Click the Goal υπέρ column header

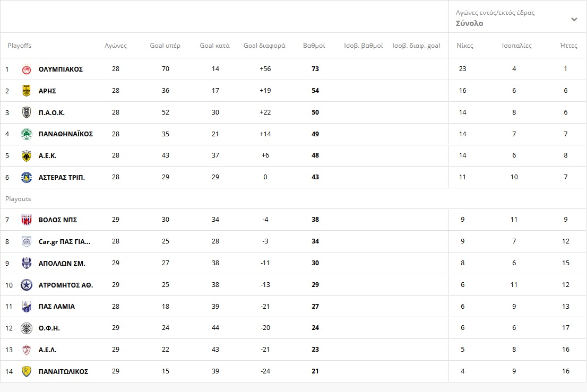point(165,46)
